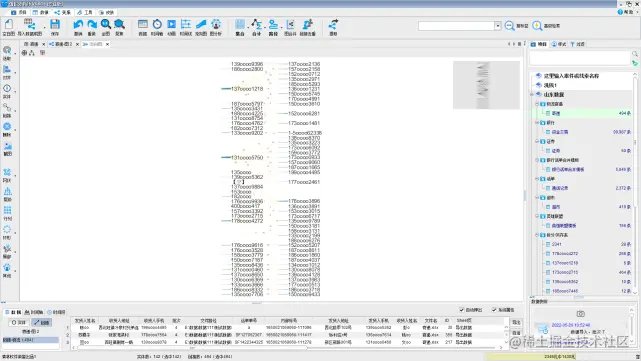The image size is (641, 361).
Task: Collapse the seventh tree folder node
Action: (x=537, y=216)
